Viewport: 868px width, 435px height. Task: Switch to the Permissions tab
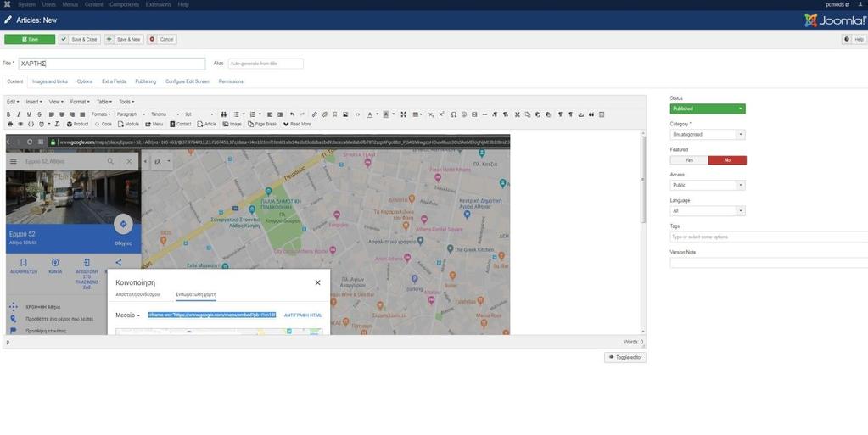(231, 81)
